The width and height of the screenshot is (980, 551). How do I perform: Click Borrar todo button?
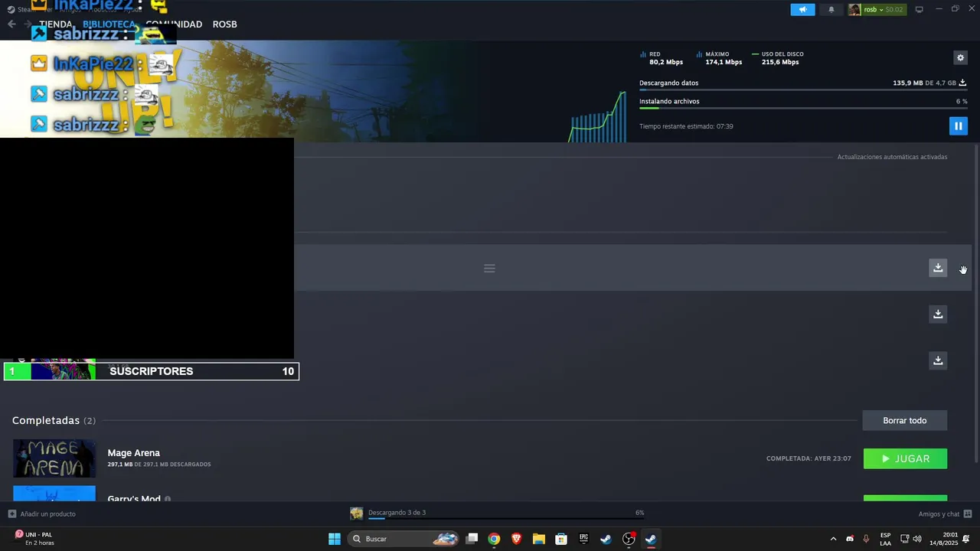click(x=904, y=420)
